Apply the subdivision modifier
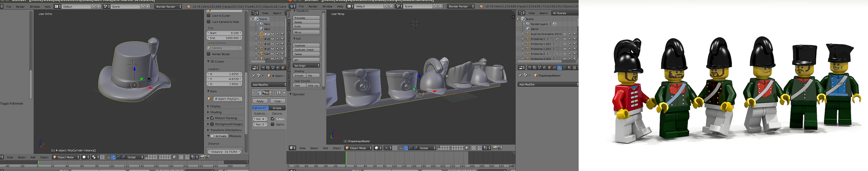The width and height of the screenshot is (868, 171). click(260, 101)
